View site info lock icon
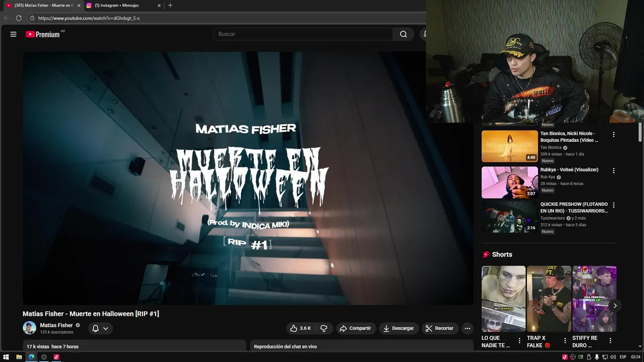This screenshot has width=644, height=362. pos(32,18)
